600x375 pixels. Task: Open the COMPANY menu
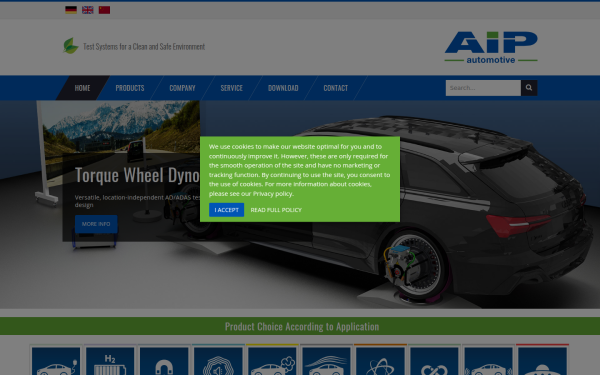click(182, 88)
